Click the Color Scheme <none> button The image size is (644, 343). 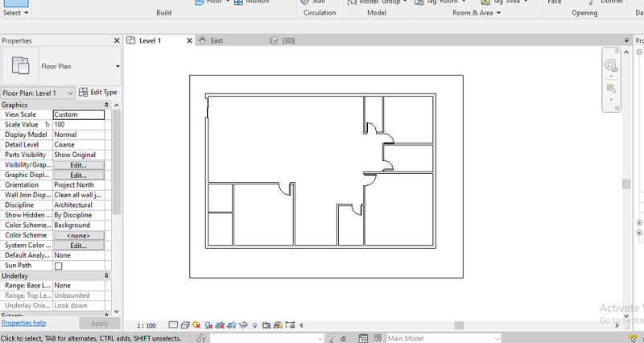78,235
